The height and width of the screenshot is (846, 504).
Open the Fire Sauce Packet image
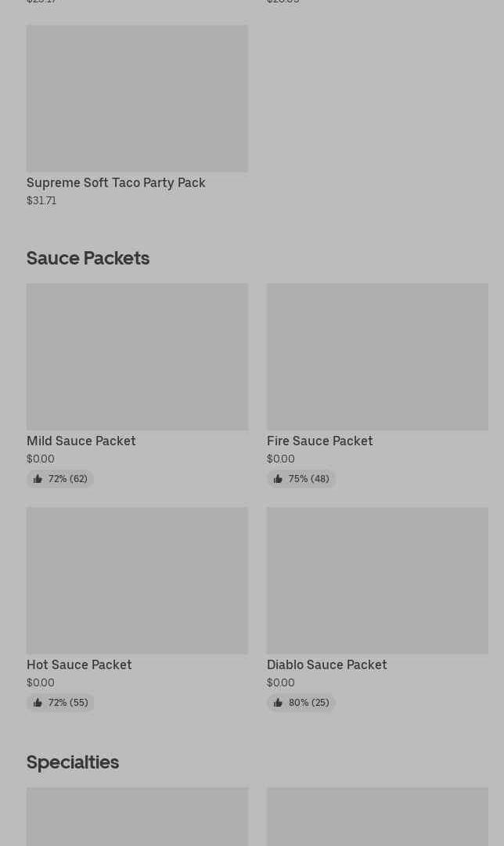[x=377, y=357]
